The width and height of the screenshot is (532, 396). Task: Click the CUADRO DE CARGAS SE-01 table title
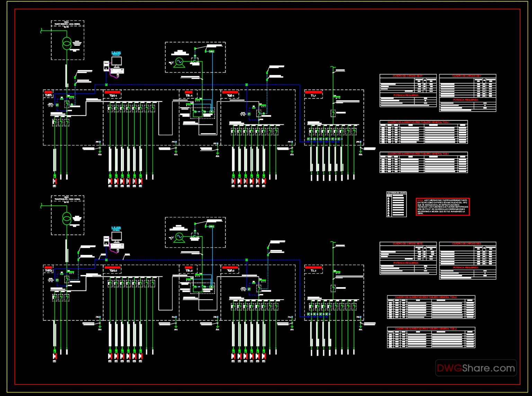coord(408,74)
